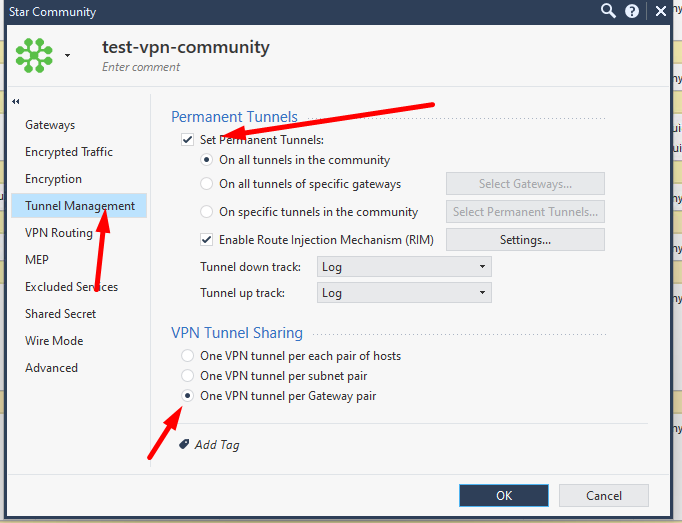Open the Tunnel up track dropdown
This screenshot has width=682, height=523.
point(404,293)
